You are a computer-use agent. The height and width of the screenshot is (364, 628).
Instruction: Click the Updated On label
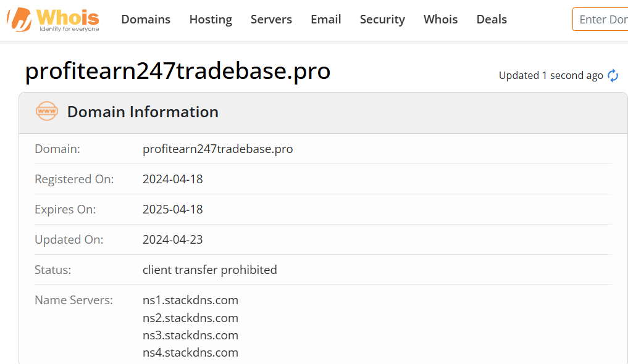click(x=69, y=239)
